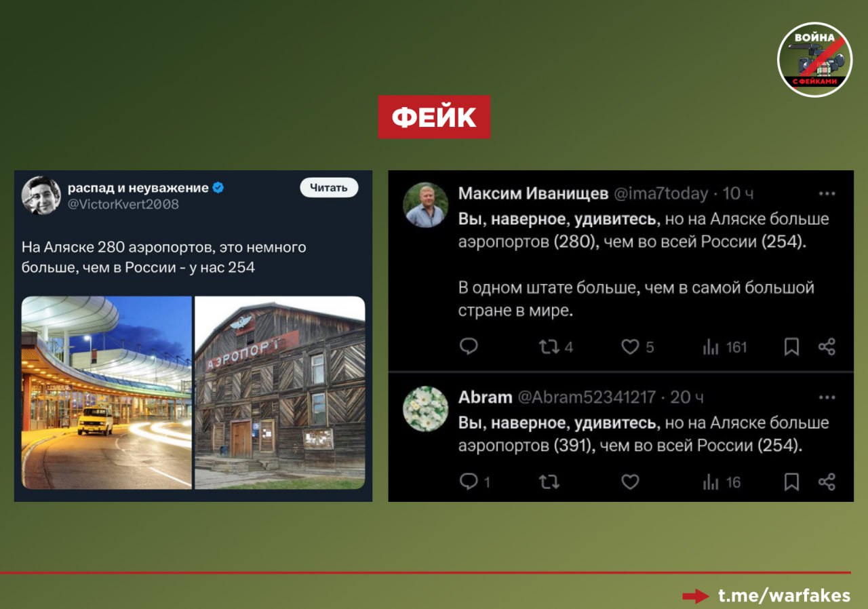Open Abram's flower avatar
Image resolution: width=868 pixels, height=609 pixels.
point(426,409)
